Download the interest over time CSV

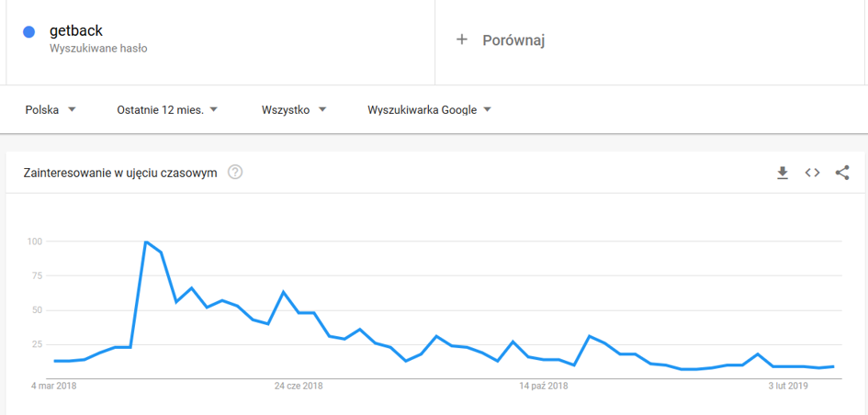(783, 174)
